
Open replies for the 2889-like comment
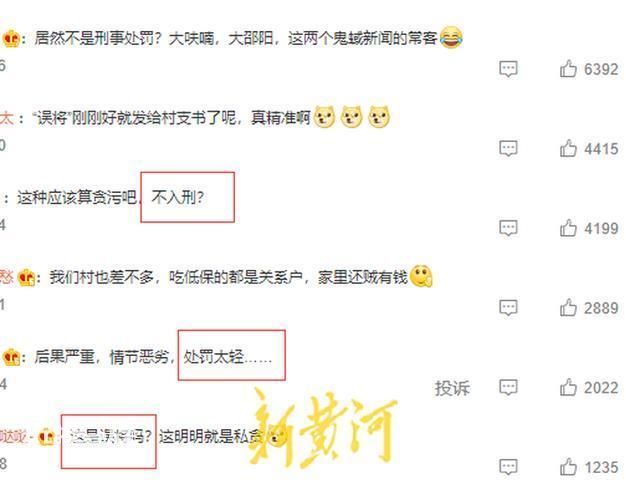point(508,308)
